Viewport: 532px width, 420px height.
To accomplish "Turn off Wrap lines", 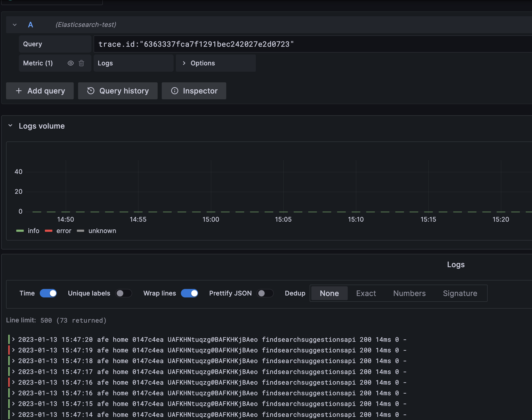I will click(189, 293).
